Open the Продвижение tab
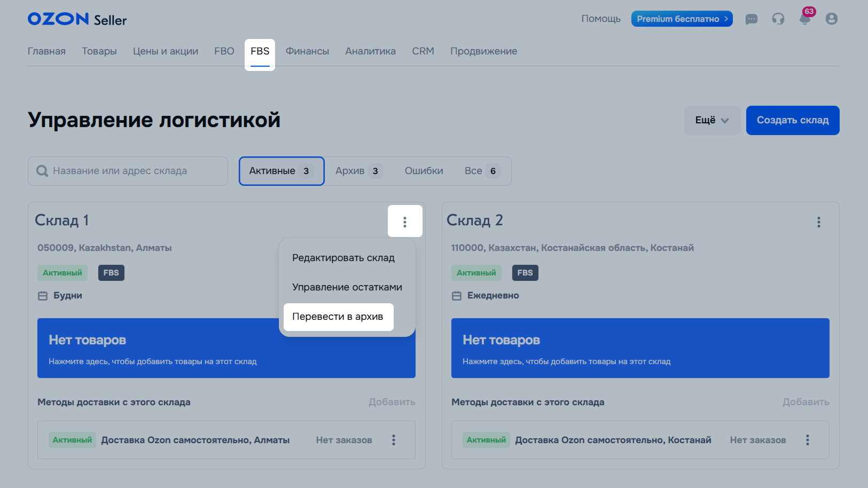This screenshot has width=868, height=488. point(483,51)
